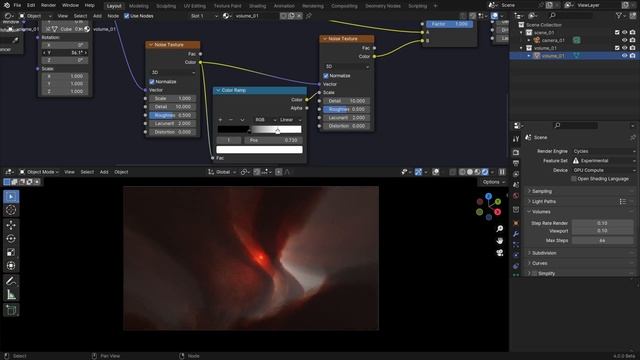Image resolution: width=640 pixels, height=360 pixels.
Task: Select the Measure tool
Action: (11, 295)
